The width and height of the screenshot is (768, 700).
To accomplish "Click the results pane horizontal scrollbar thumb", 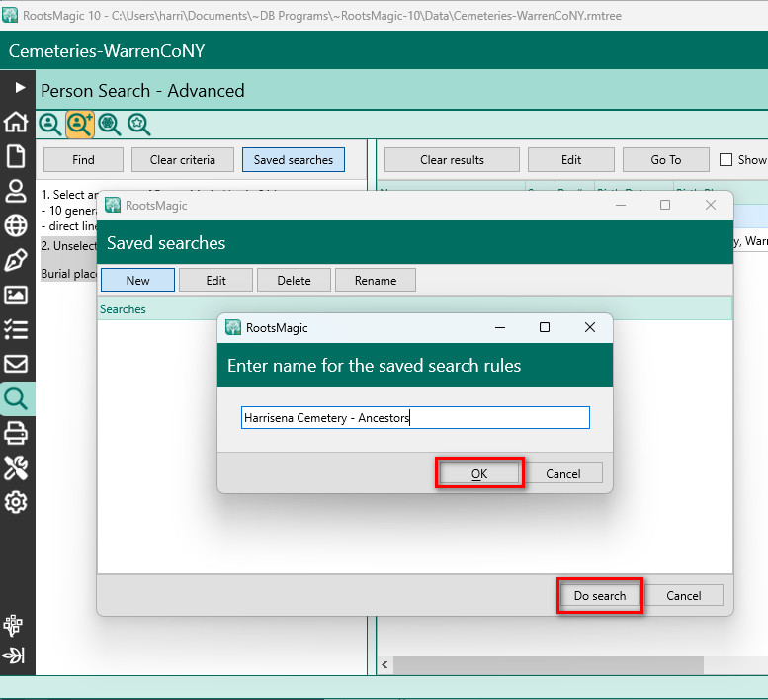I will tap(549, 664).
